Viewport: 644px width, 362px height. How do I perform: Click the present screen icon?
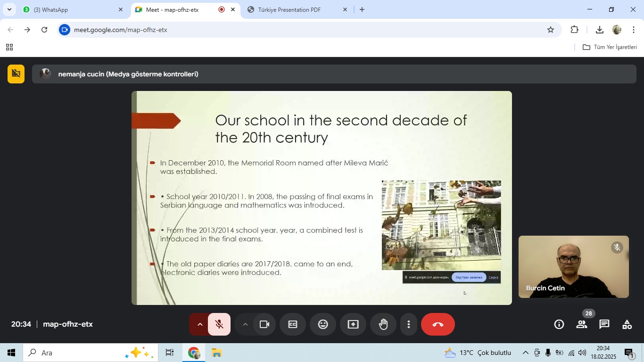pos(353,324)
